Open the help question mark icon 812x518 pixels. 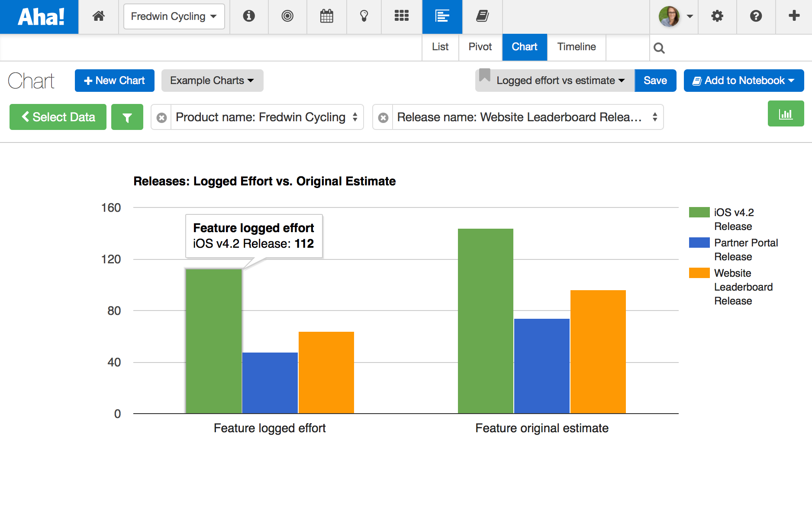(x=756, y=16)
